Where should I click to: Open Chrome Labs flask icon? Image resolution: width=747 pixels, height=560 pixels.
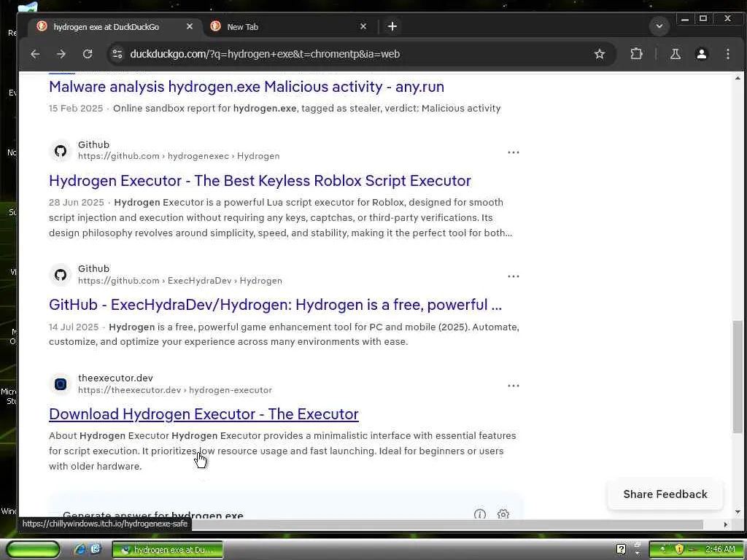(x=675, y=54)
